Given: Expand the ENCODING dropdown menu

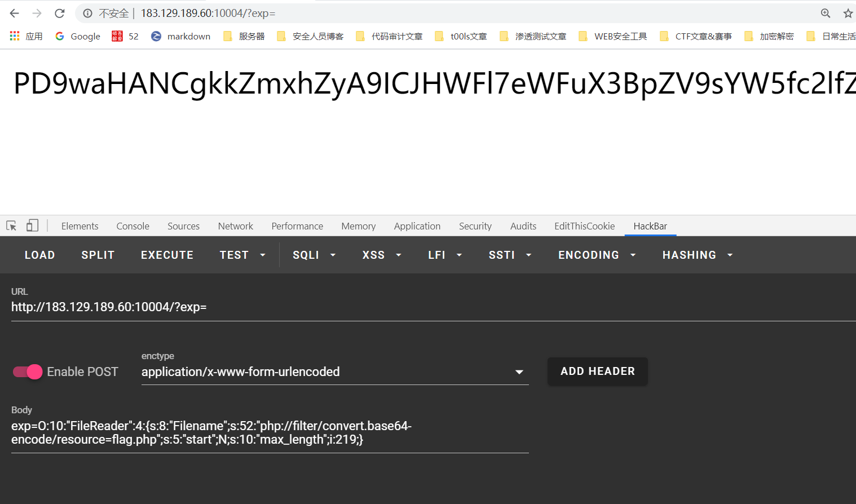Looking at the screenshot, I should 597,255.
